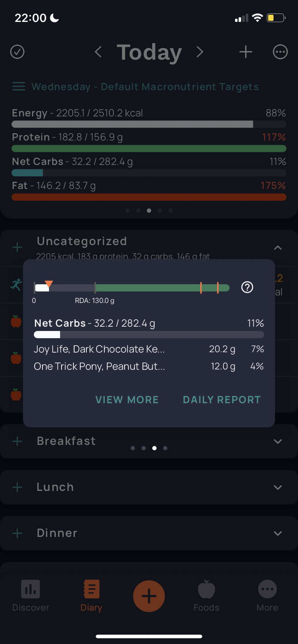
Task: Add item to Breakfast with plus
Action: click(17, 441)
